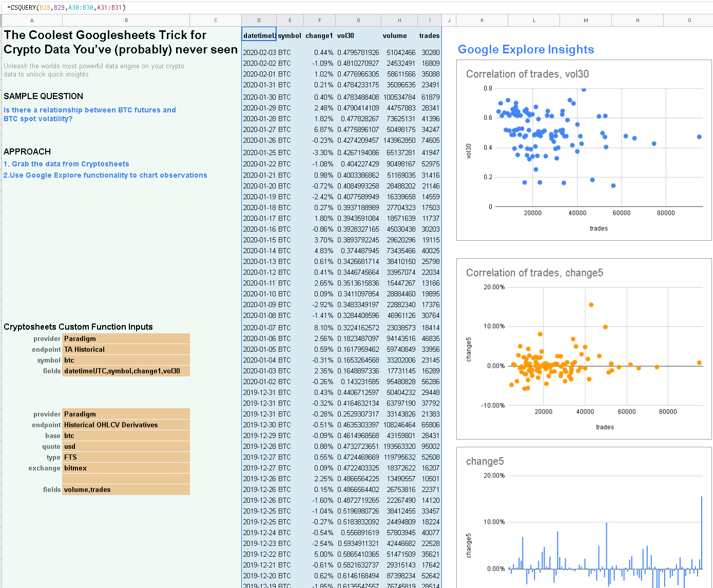Select the 'FTS' type cell
The width and height of the screenshot is (713, 588).
[126, 457]
